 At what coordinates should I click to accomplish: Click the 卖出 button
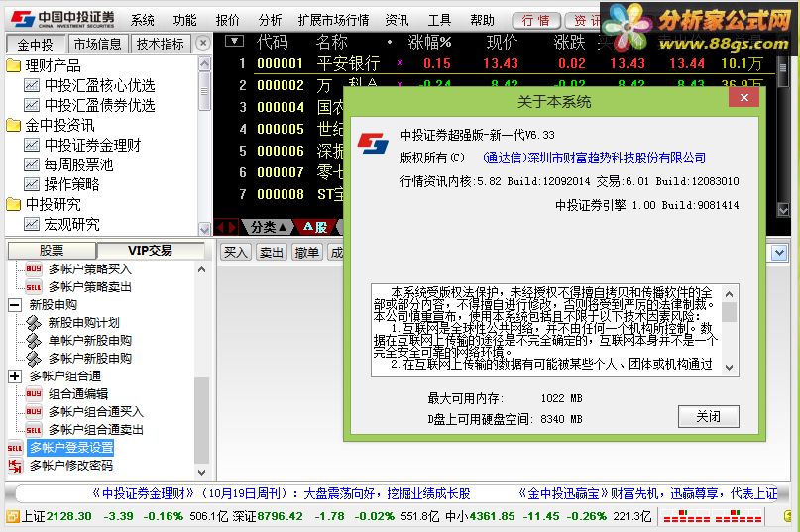[271, 252]
